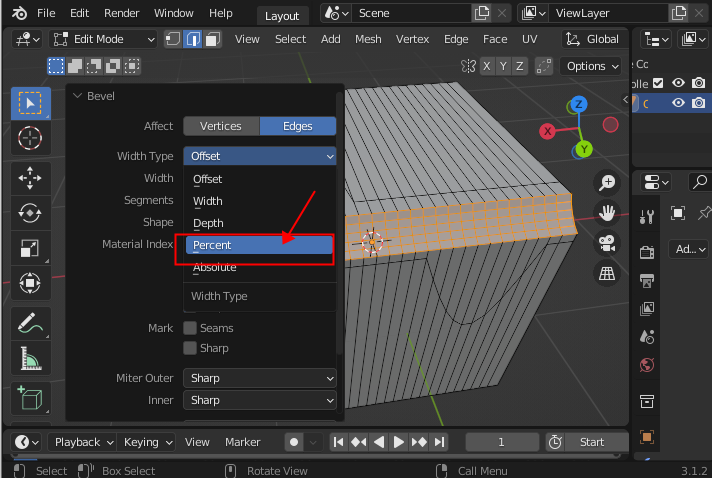Screen dimensions: 712x478
Task: Click the zoom magnifier viewport icon
Action: click(x=607, y=182)
